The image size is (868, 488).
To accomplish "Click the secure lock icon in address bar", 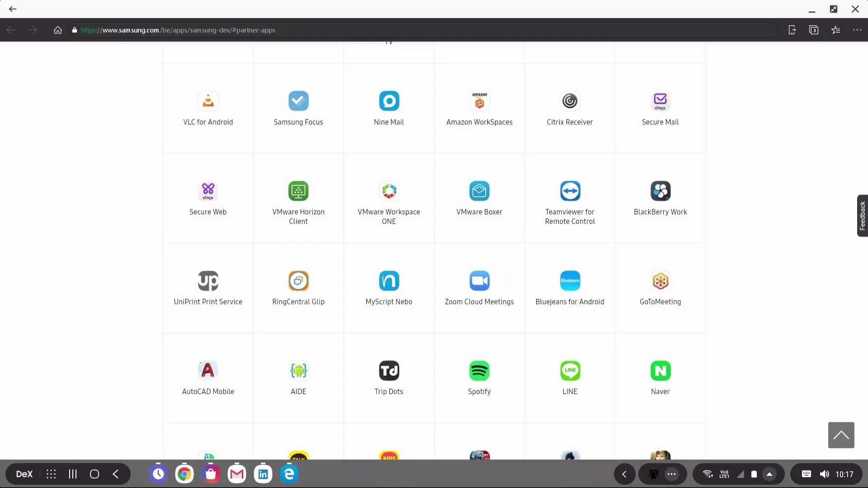I will [x=75, y=30].
